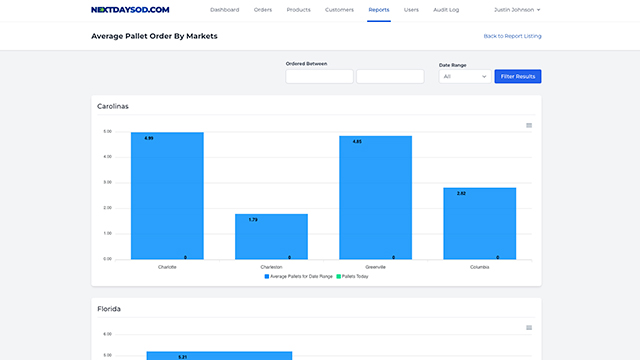640x360 pixels.
Task: Switch to the Products tab
Action: click(x=298, y=10)
